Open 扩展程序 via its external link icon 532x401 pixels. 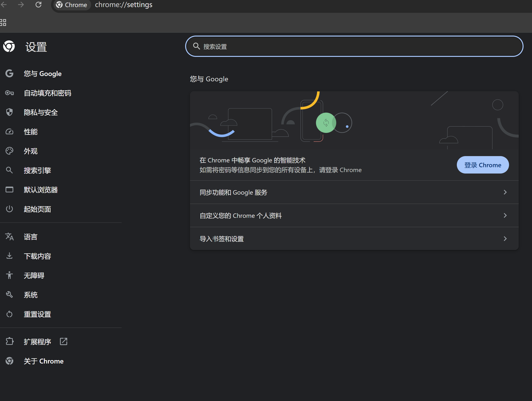click(63, 341)
